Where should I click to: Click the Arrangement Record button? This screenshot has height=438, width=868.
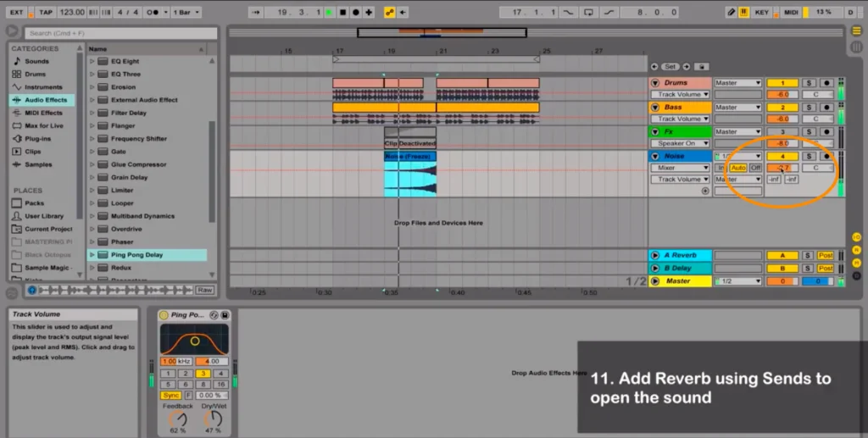click(356, 12)
